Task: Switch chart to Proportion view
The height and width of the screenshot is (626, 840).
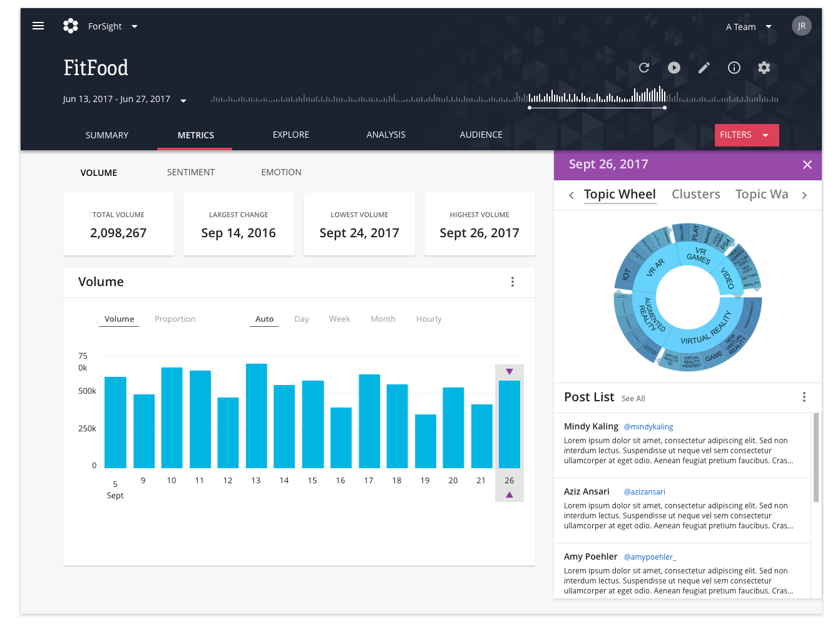Action: pos(175,319)
